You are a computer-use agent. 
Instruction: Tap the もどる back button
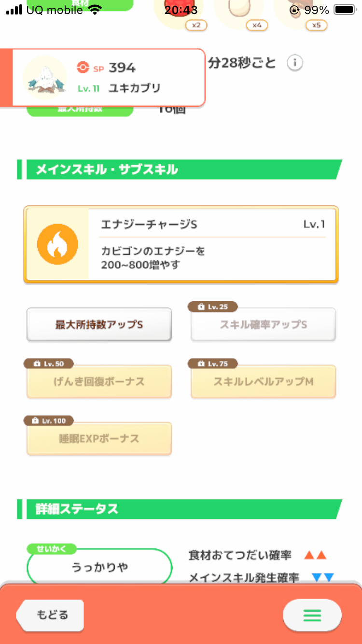(50, 615)
